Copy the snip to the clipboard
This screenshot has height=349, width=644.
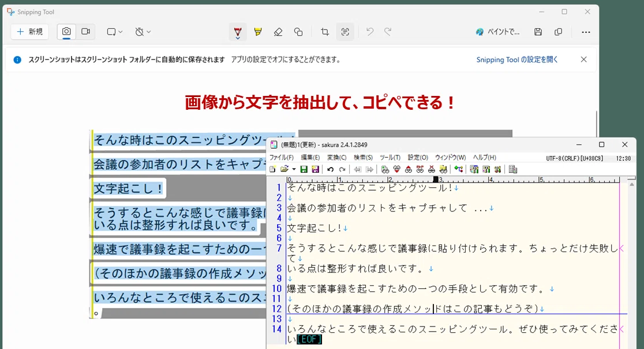click(x=558, y=32)
